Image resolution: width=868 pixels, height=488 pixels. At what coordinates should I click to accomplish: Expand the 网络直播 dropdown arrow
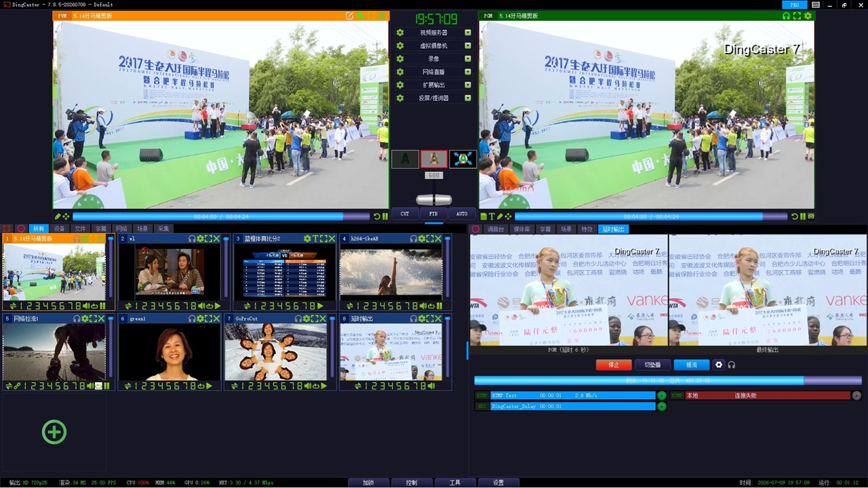(468, 72)
